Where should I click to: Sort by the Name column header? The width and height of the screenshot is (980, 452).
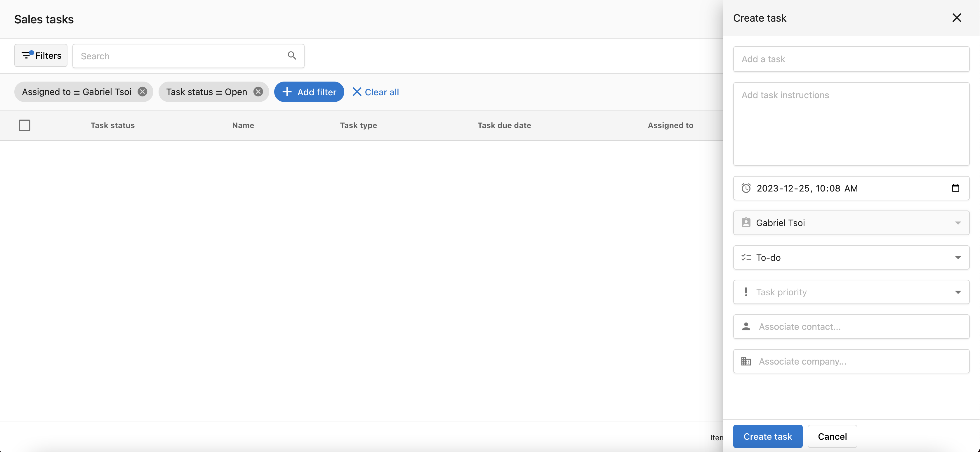(x=243, y=125)
